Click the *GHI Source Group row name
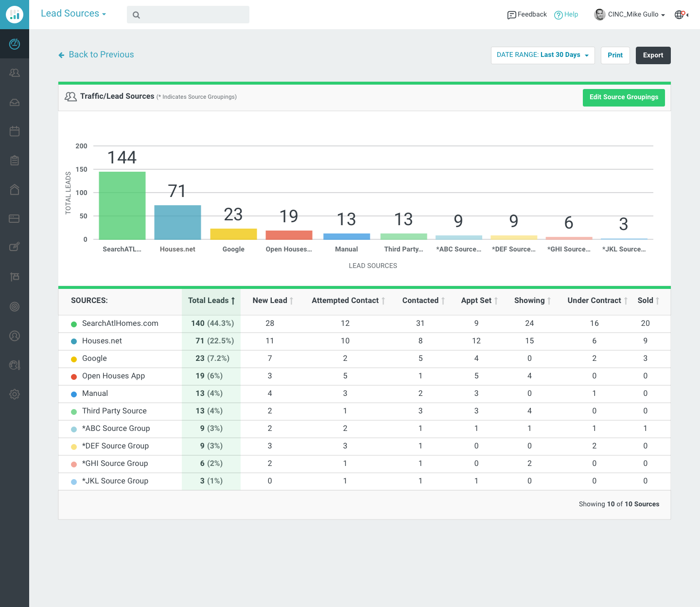Image resolution: width=700 pixels, height=607 pixels. pyautogui.click(x=115, y=464)
